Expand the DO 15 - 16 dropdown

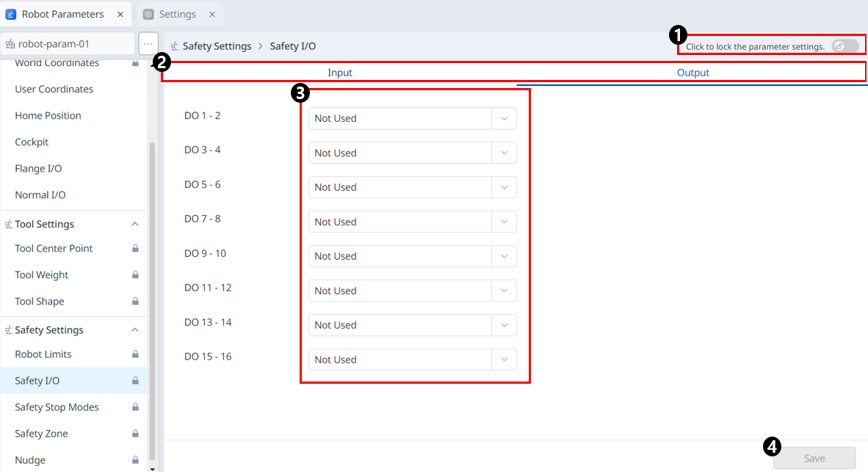coord(412,360)
